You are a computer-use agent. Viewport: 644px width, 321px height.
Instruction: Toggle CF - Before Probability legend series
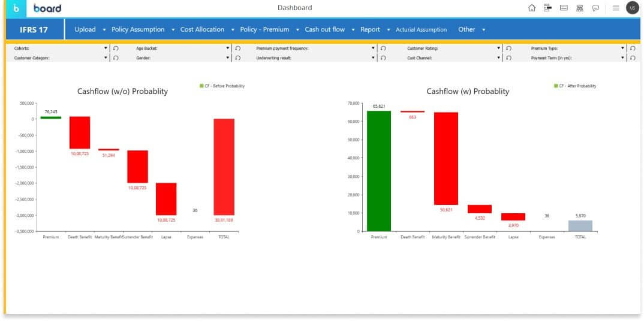click(x=222, y=86)
